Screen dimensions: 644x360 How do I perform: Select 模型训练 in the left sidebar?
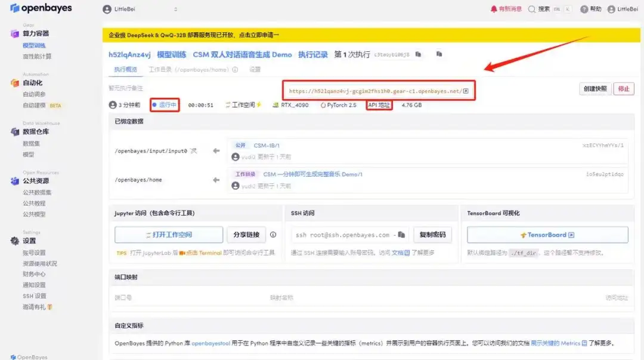pyautogui.click(x=34, y=45)
